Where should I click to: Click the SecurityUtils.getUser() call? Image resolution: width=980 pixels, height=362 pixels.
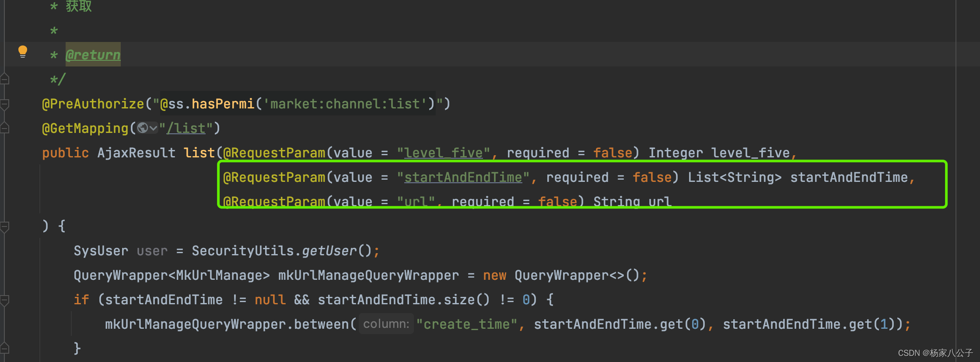tap(282, 251)
